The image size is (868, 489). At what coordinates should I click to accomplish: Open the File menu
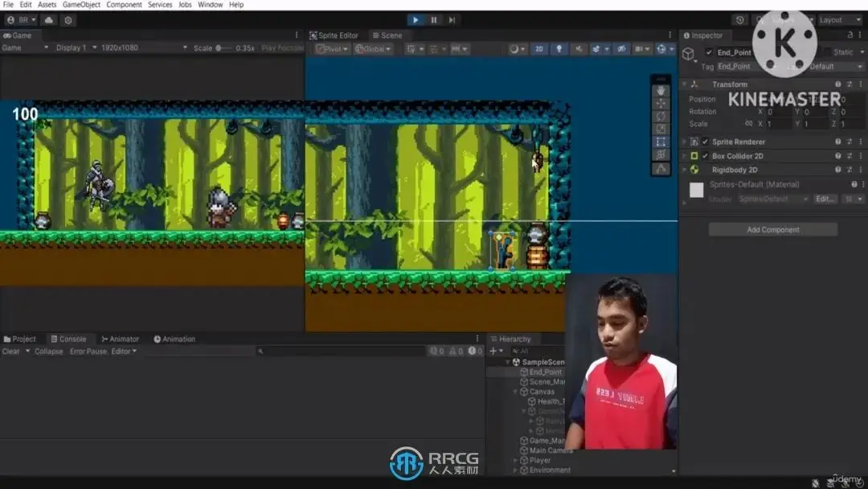click(8, 5)
